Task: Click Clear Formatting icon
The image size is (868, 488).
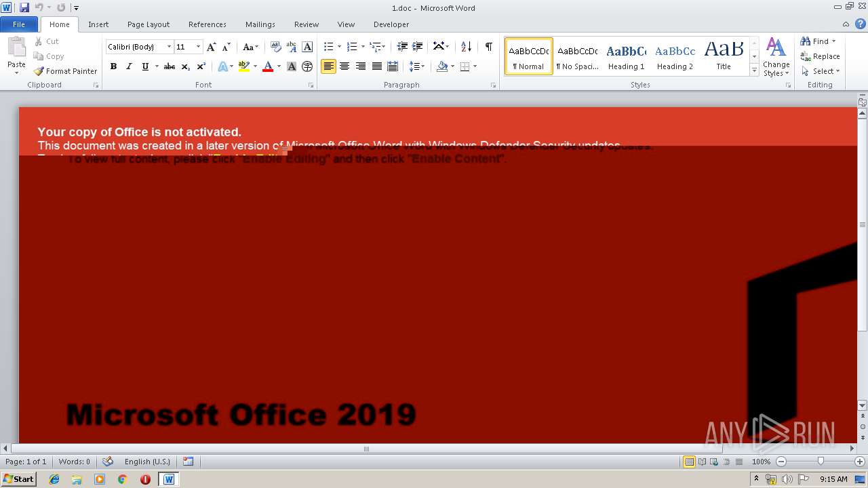Action: 275,47
